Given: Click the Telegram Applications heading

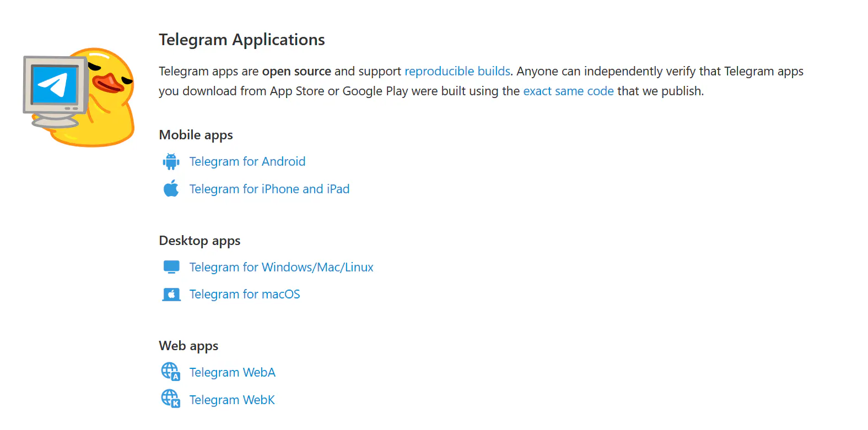Looking at the screenshot, I should [242, 40].
